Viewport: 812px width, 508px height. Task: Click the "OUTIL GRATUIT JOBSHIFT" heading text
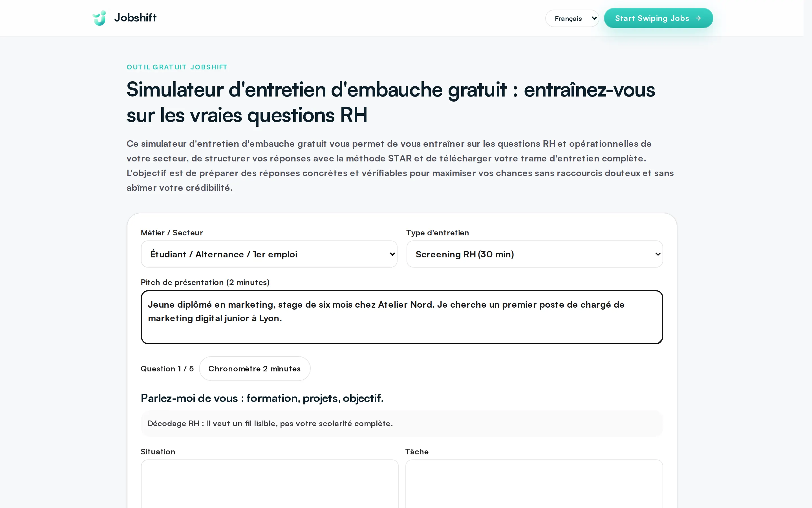coord(177,67)
